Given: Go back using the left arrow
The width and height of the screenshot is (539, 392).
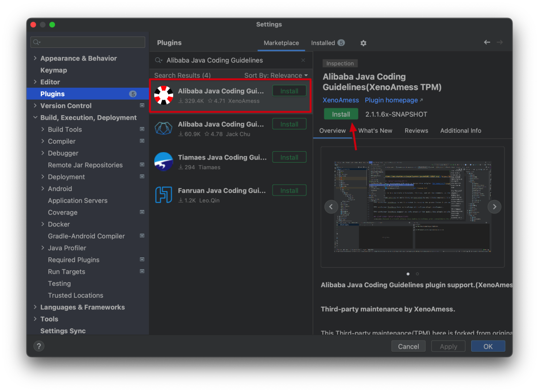Looking at the screenshot, I should tap(487, 42).
